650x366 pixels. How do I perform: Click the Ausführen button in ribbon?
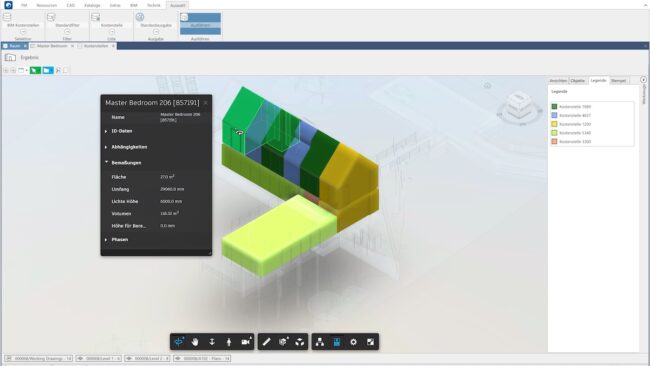[x=200, y=24]
